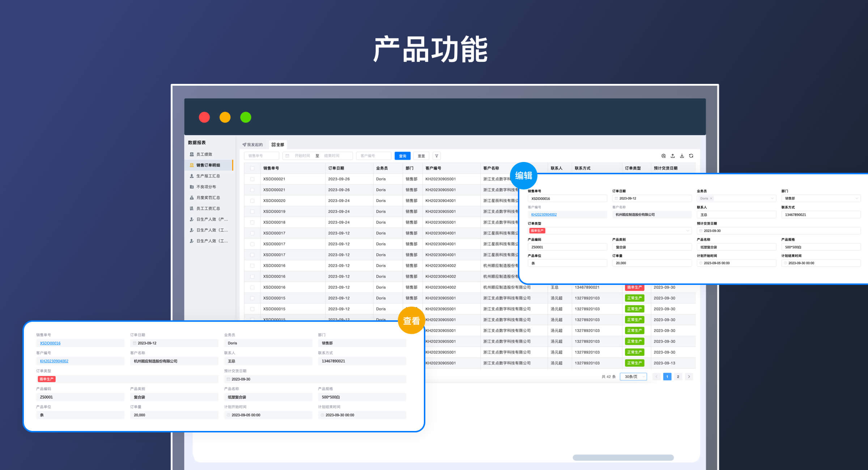
Task: Open the 30条/页 page size dropdown
Action: (x=633, y=377)
